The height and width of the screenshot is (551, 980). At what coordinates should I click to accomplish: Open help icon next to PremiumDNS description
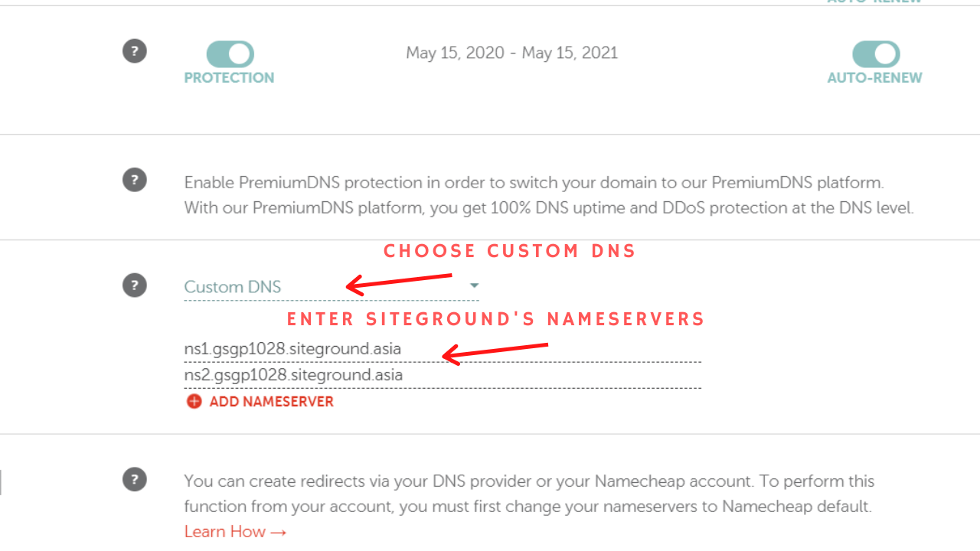point(135,180)
